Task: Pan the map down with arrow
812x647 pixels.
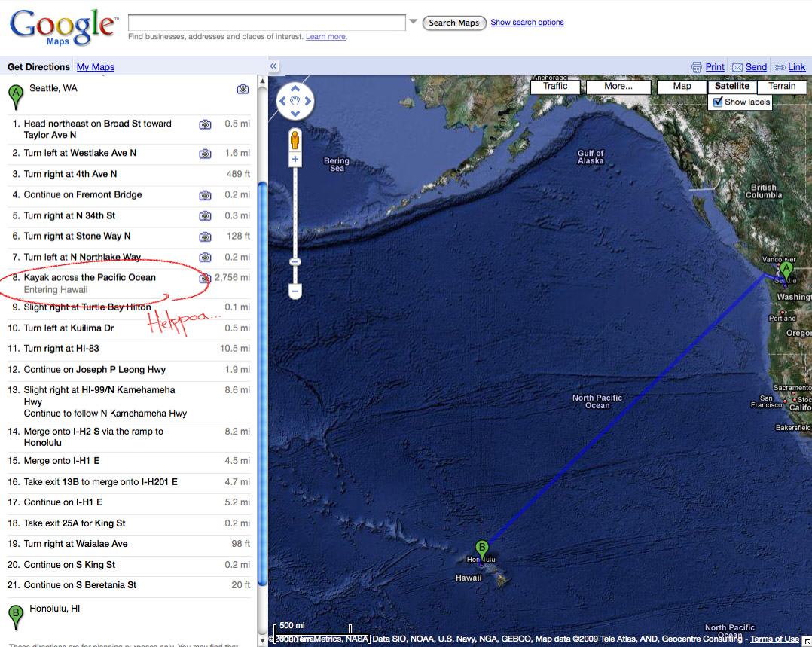Action: (295, 114)
